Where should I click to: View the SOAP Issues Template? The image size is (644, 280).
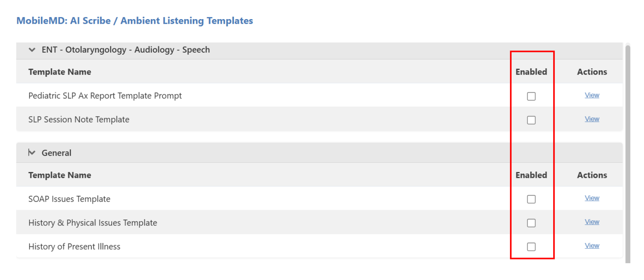[591, 198]
